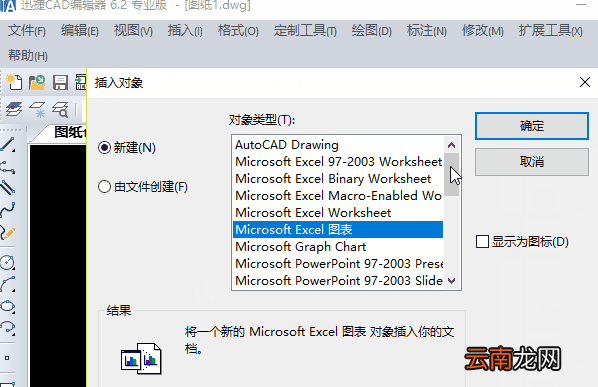Click the object list scroll up arrow
The height and width of the screenshot is (387, 598).
pyautogui.click(x=452, y=145)
